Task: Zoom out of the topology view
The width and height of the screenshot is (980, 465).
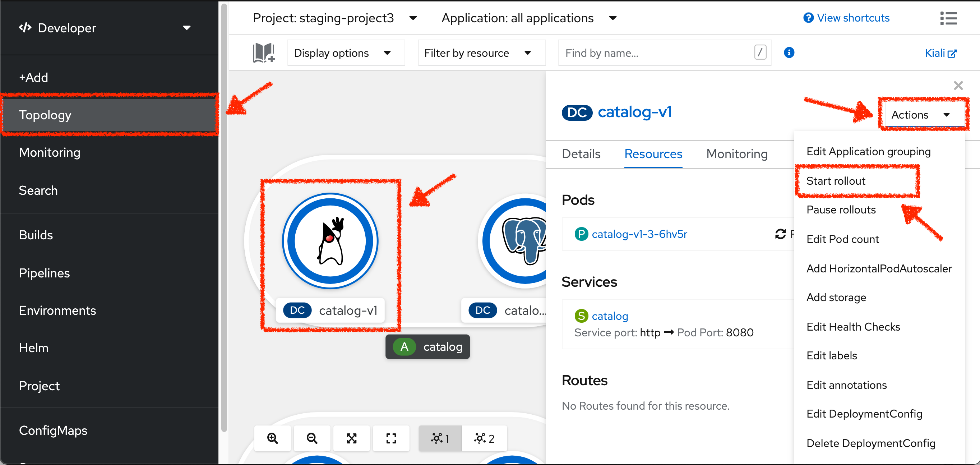Action: 312,438
